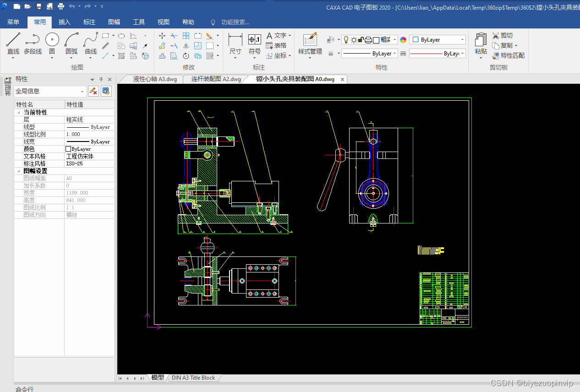Select the rotate tool in 修改 group

186,56
